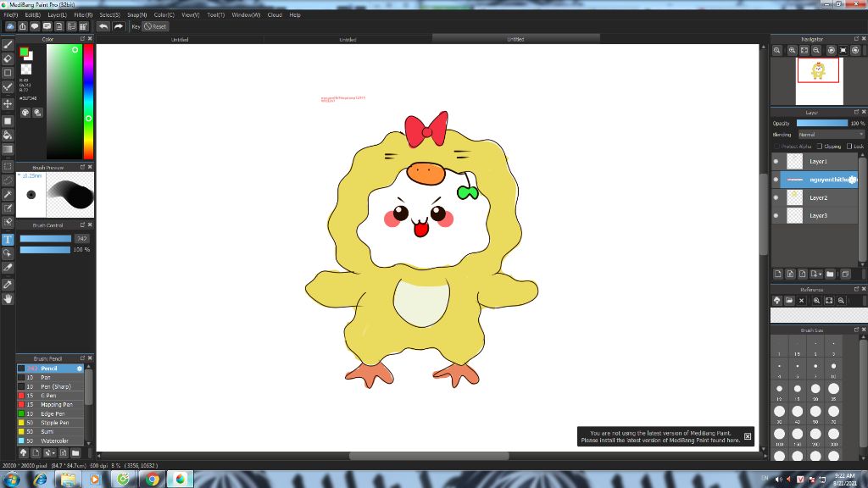This screenshot has height=488, width=868.
Task: Undock the Layer panel
Action: point(856,112)
